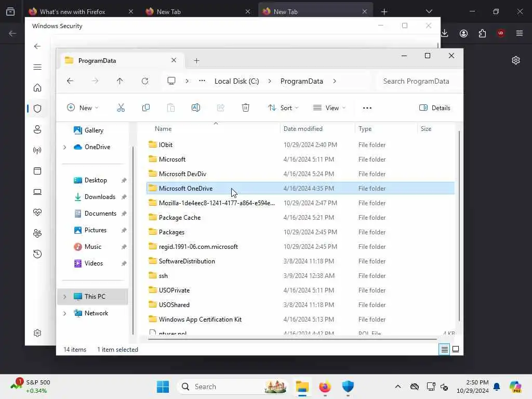The height and width of the screenshot is (399, 532).
Task: Click the Size column header
Action: [426, 129]
